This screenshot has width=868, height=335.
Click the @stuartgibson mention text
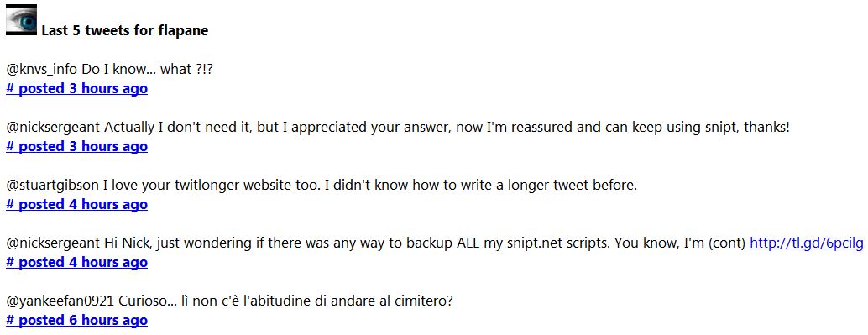click(53, 186)
